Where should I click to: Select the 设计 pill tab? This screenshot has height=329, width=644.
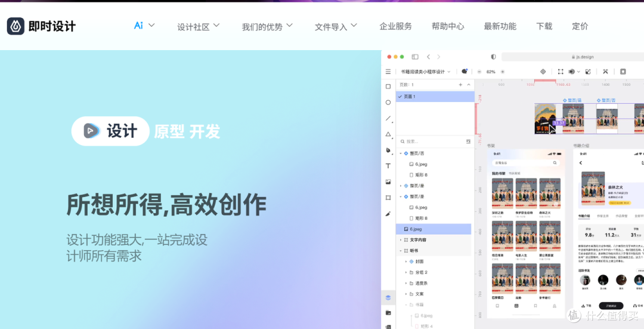coord(110,131)
